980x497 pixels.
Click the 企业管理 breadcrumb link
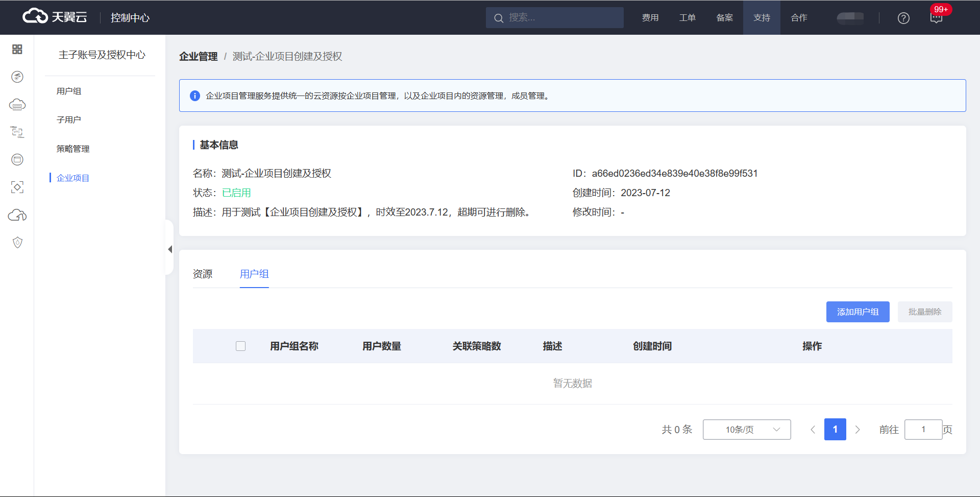coord(198,57)
